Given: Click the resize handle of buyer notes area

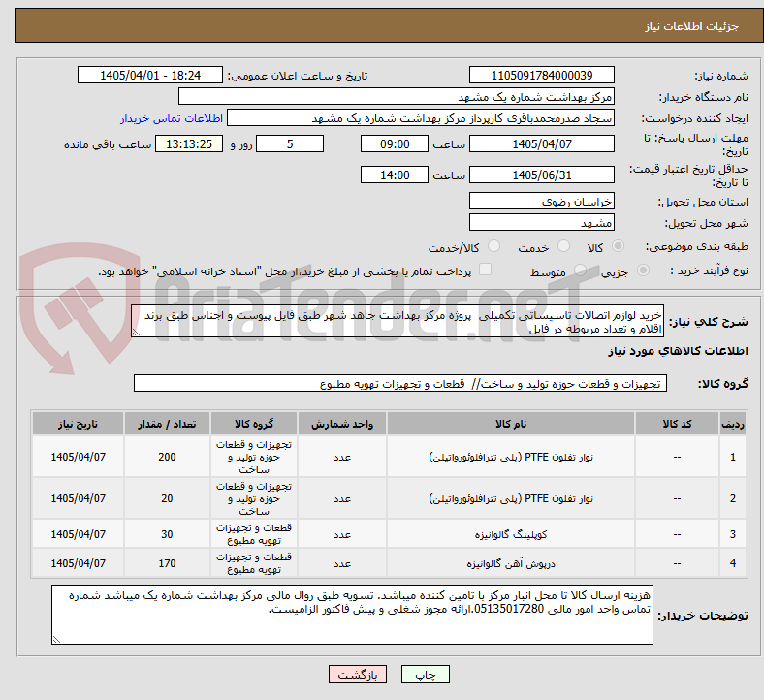Looking at the screenshot, I should [x=56, y=639].
